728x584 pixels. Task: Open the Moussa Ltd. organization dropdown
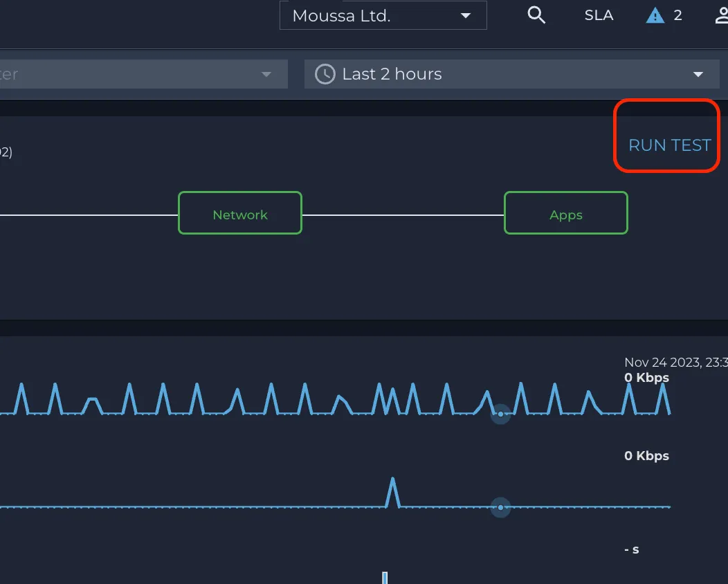(383, 15)
